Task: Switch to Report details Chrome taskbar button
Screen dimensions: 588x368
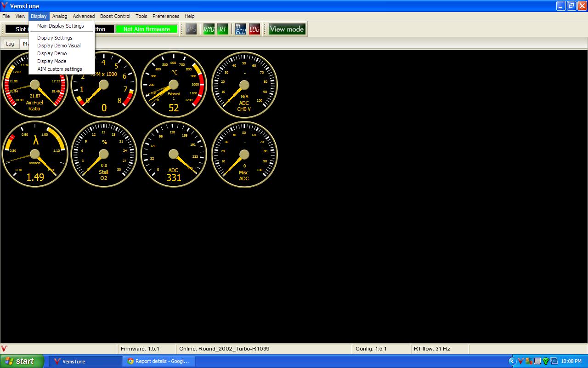Action: [x=159, y=361]
